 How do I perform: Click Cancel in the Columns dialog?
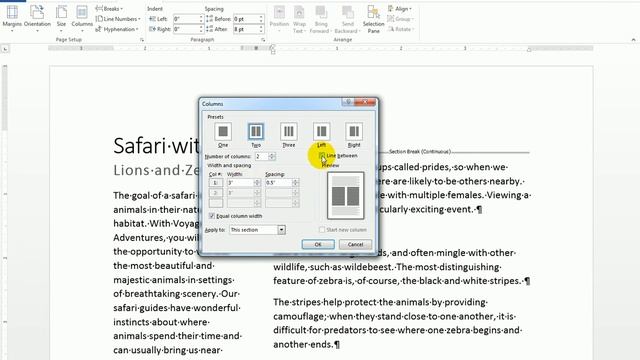click(x=355, y=244)
